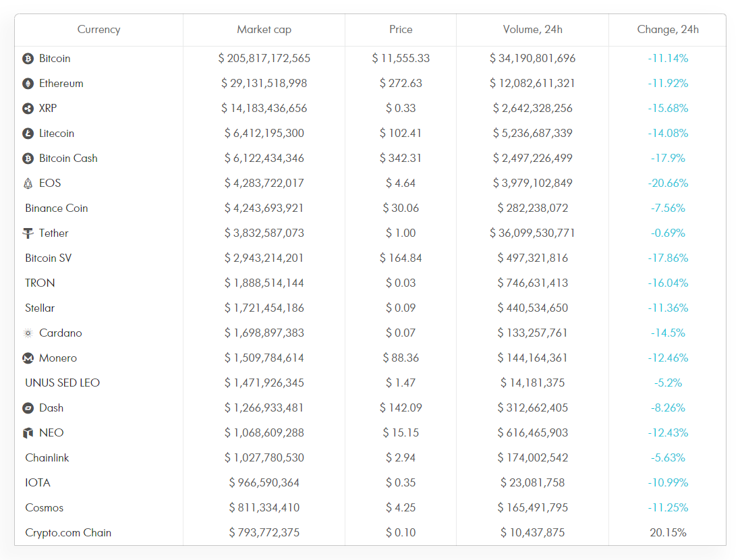
Task: Click Tether volume $ 36,099,530,771
Action: (x=532, y=233)
